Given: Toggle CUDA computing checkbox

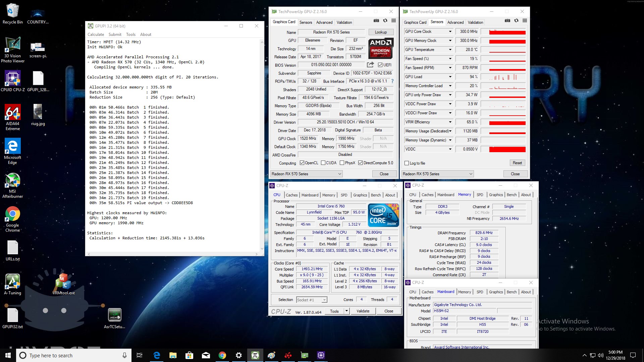Looking at the screenshot, I should 323,163.
